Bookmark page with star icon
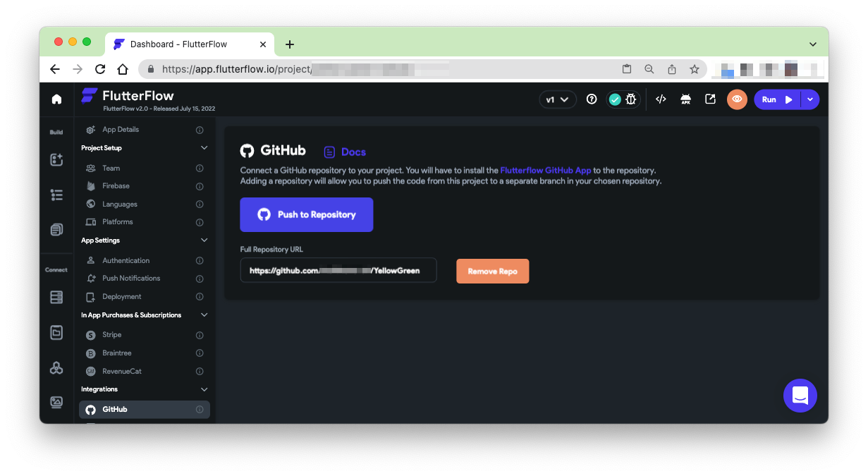The image size is (868, 476). click(x=695, y=69)
